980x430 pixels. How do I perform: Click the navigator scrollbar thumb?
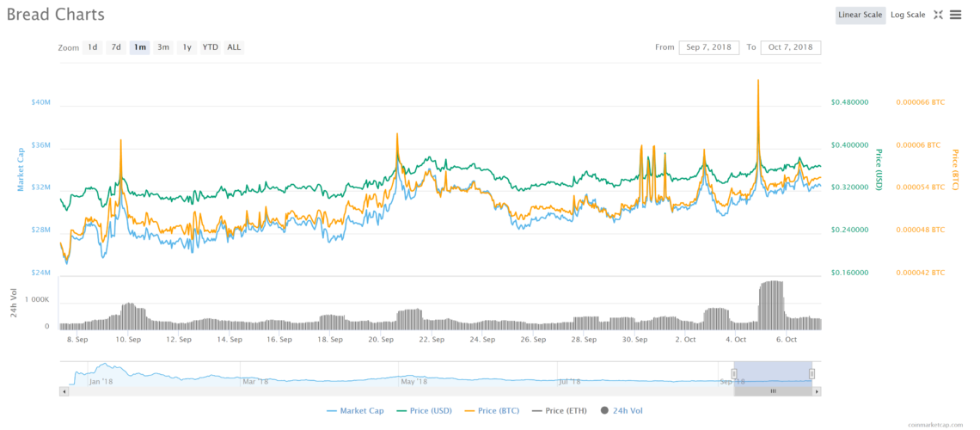(x=773, y=391)
